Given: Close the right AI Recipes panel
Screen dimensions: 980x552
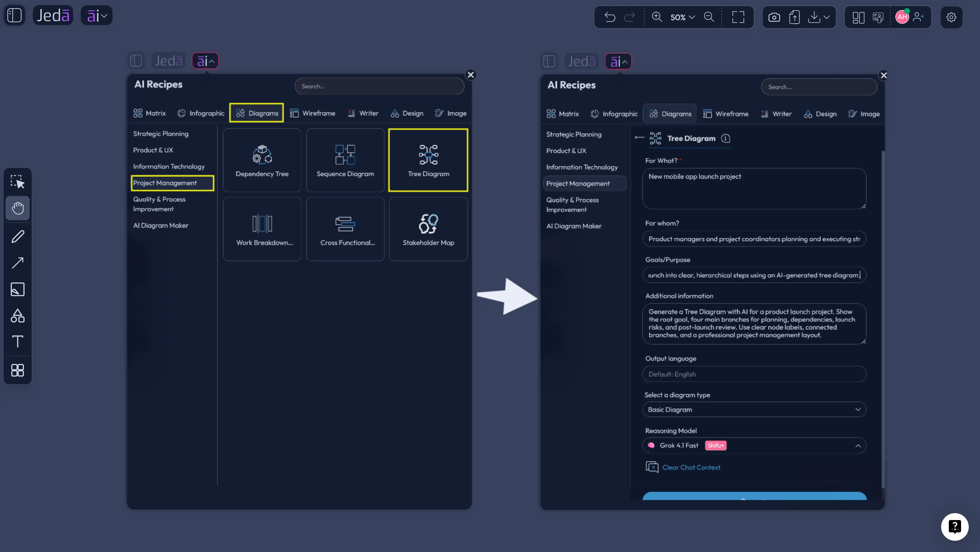Looking at the screenshot, I should coord(884,75).
